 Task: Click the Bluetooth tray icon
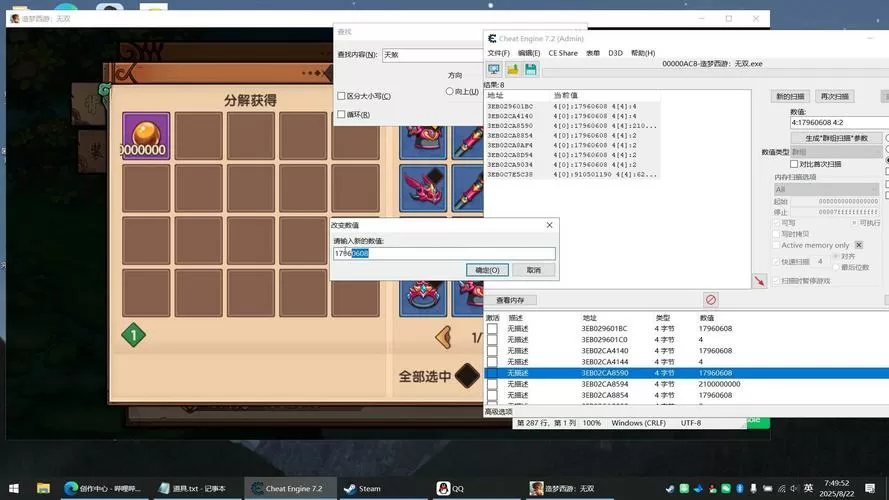point(739,488)
